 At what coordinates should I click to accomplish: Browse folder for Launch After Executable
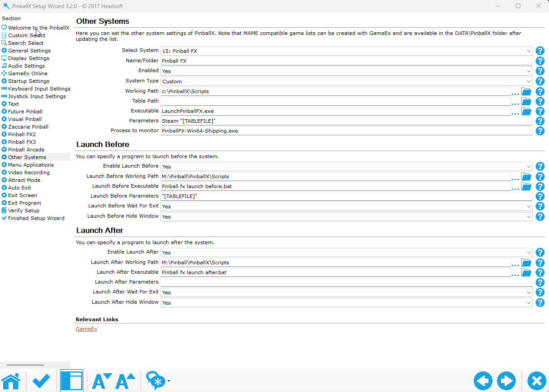(x=526, y=272)
